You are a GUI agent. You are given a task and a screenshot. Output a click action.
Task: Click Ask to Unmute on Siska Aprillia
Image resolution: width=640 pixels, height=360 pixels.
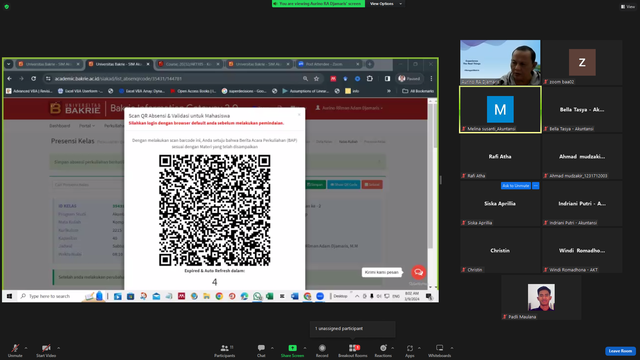click(x=516, y=186)
